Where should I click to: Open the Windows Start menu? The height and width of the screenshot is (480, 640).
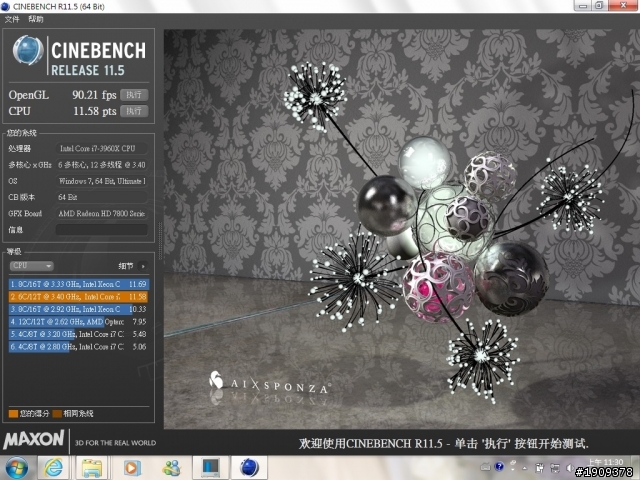pyautogui.click(x=16, y=468)
